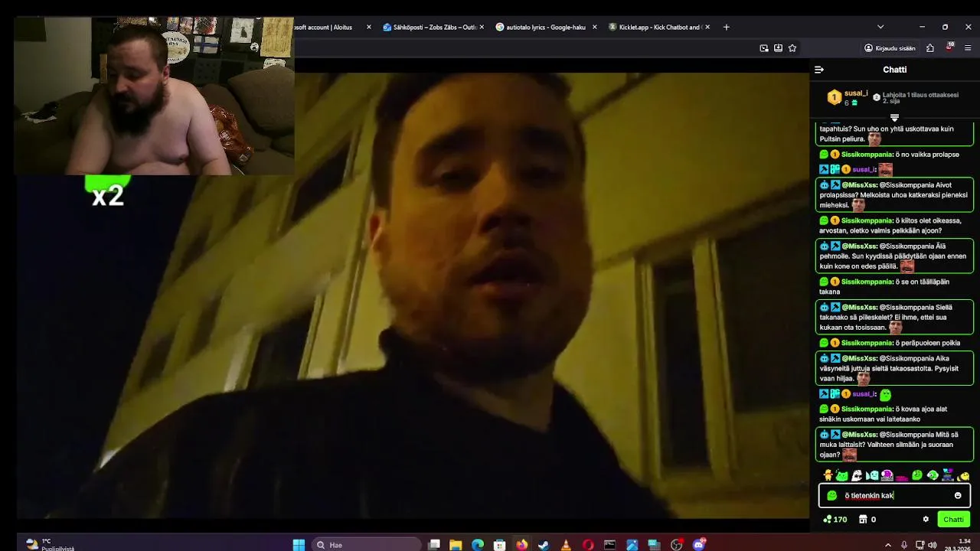This screenshot has width=980, height=551.
Task: Insert the purple DJ emote
Action: click(x=887, y=476)
